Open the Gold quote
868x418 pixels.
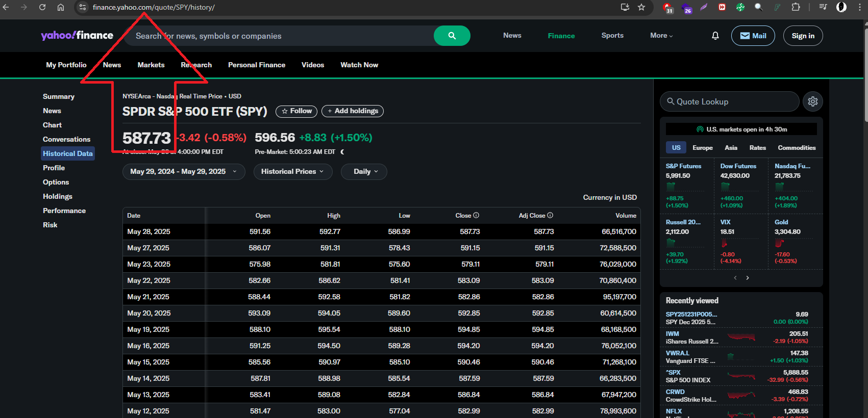781,222
